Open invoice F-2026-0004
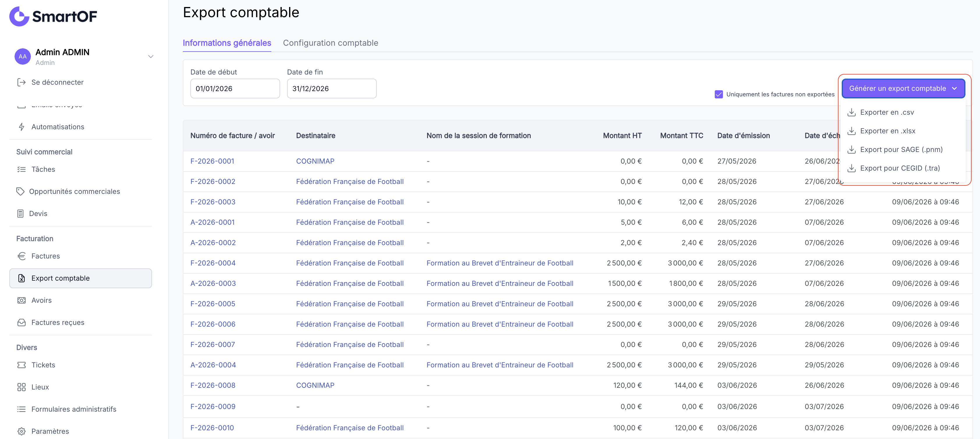980x439 pixels. [213, 263]
